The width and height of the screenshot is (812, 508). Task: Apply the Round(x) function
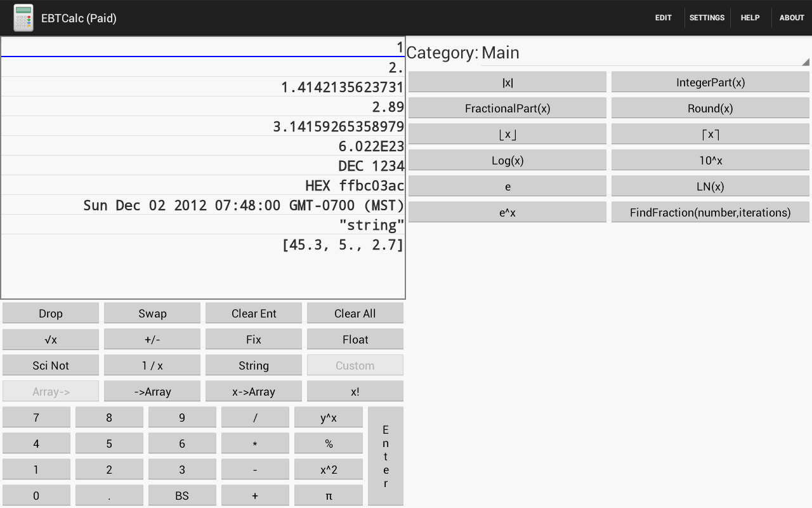click(710, 107)
